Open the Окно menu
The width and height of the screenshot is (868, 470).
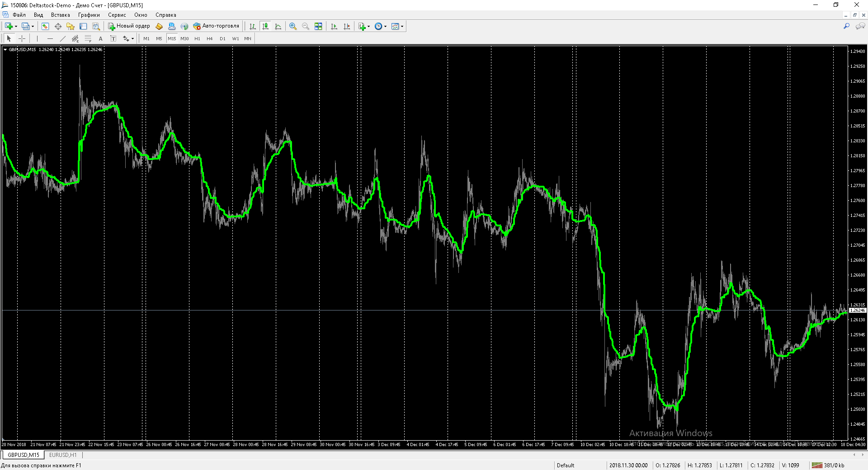tap(141, 15)
